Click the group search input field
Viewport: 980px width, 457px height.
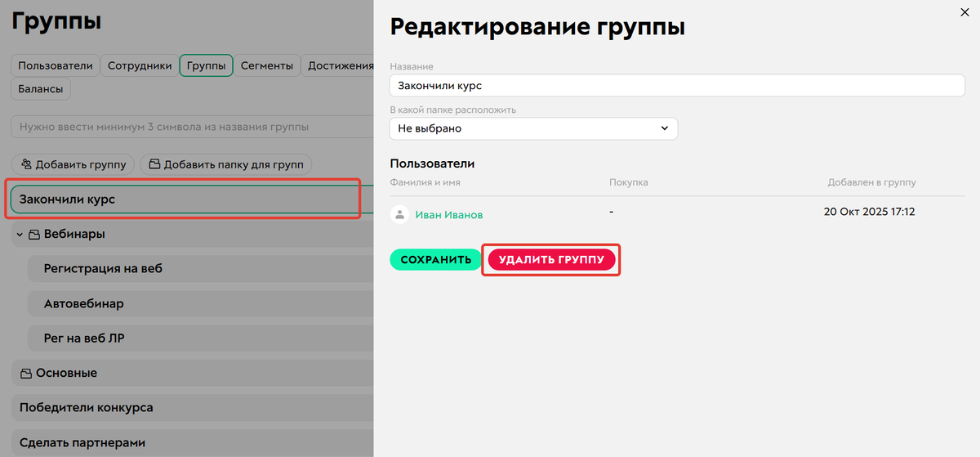[192, 127]
